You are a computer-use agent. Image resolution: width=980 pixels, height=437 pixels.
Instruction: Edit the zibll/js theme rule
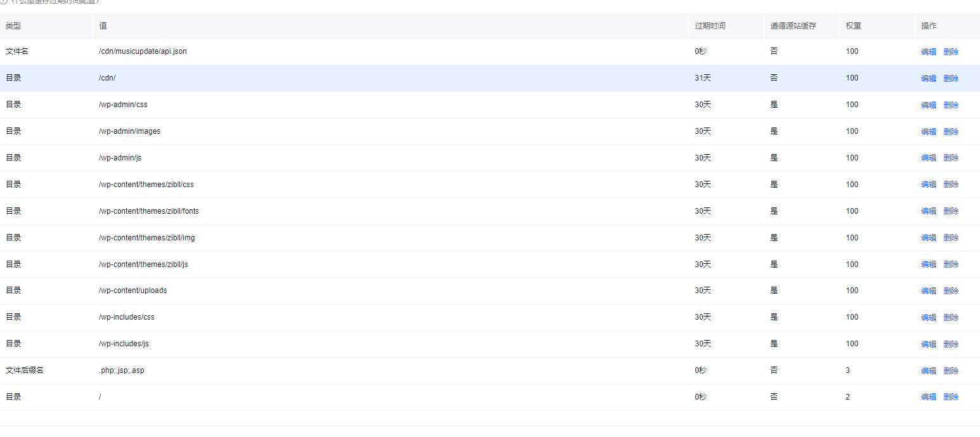928,264
